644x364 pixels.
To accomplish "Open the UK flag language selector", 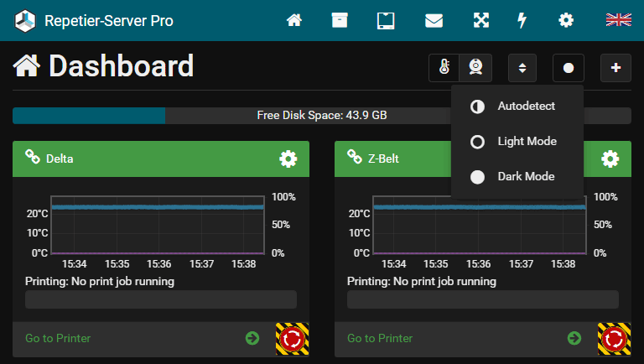I will 619,20.
